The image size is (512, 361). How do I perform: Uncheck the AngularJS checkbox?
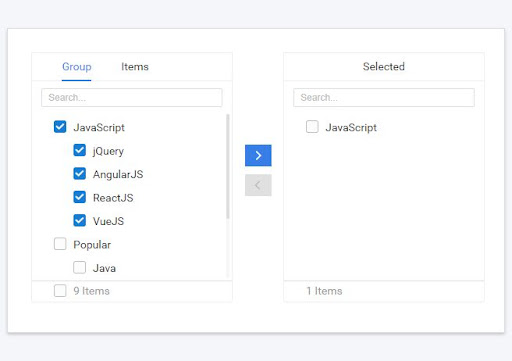[79, 174]
